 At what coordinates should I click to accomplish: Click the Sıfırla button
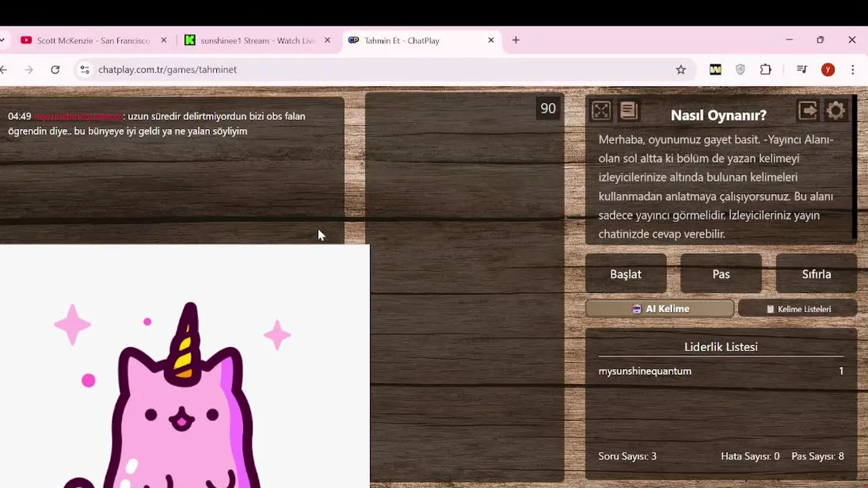click(817, 274)
